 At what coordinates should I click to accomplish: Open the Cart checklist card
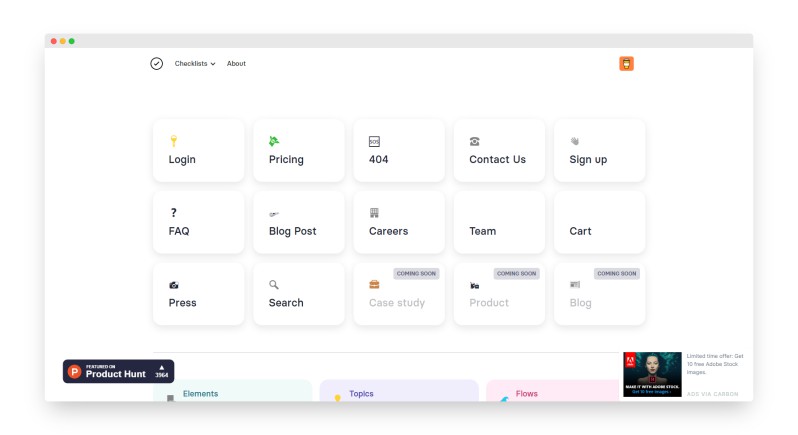click(599, 222)
